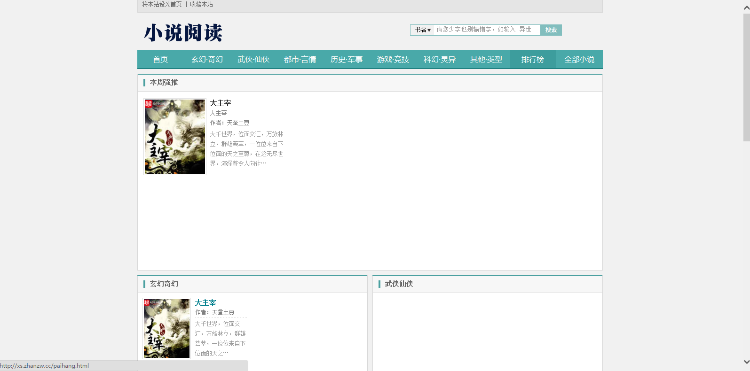Viewport: 750px width, 371px height.
Task: Open the 大主宰 cover in the 玄幻奇幻 section
Action: [167, 329]
